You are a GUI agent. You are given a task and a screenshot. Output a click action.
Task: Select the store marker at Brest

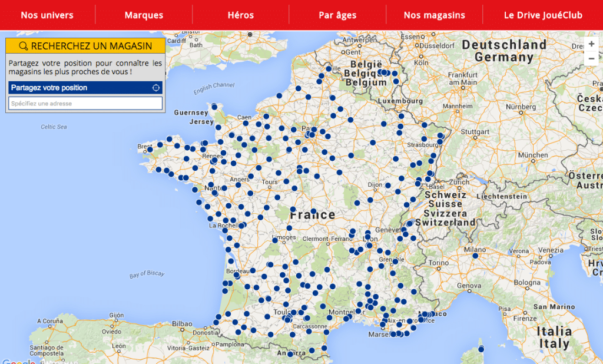click(x=150, y=150)
